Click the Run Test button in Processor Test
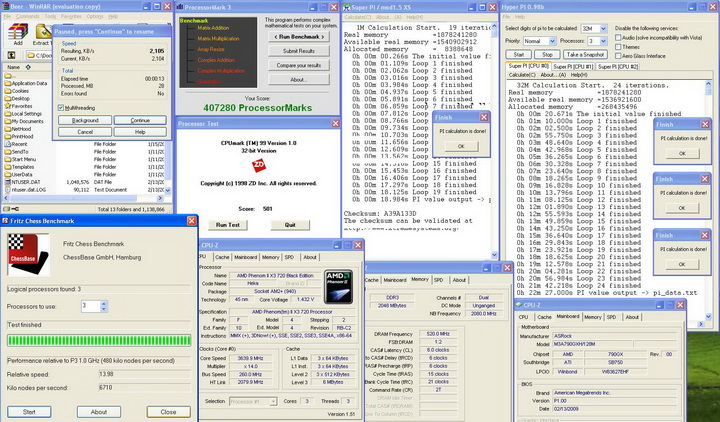This screenshot has height=422, width=720. point(228,225)
